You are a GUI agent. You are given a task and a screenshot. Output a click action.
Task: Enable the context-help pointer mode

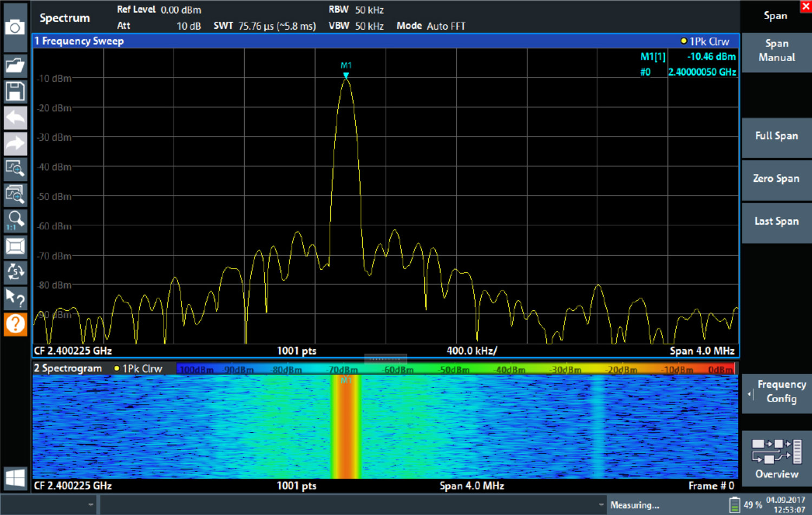click(x=15, y=298)
